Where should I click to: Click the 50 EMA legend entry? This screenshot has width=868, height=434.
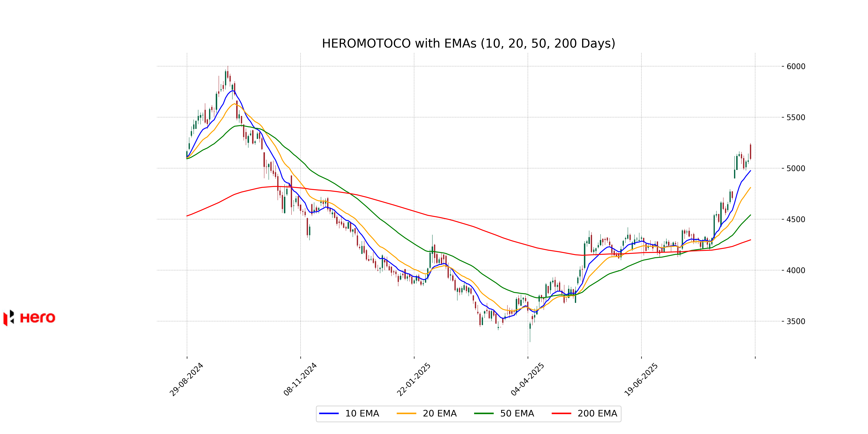coord(517,413)
